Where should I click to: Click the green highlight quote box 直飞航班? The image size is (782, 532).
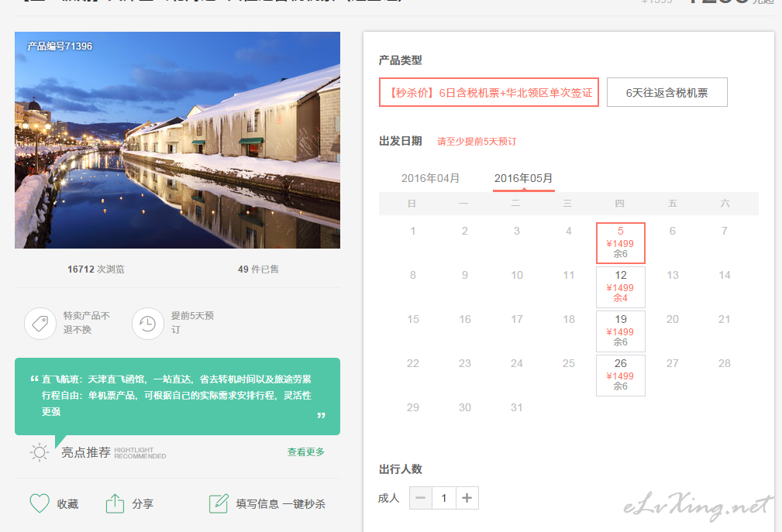177,396
